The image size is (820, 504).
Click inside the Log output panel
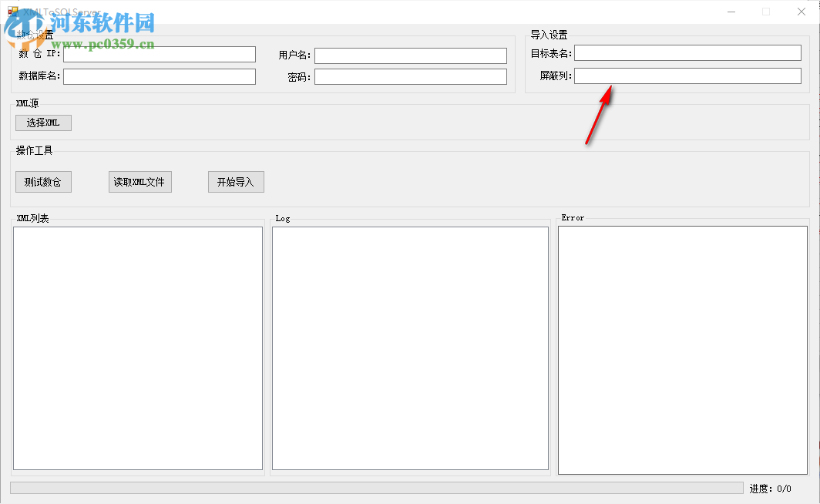click(410, 347)
